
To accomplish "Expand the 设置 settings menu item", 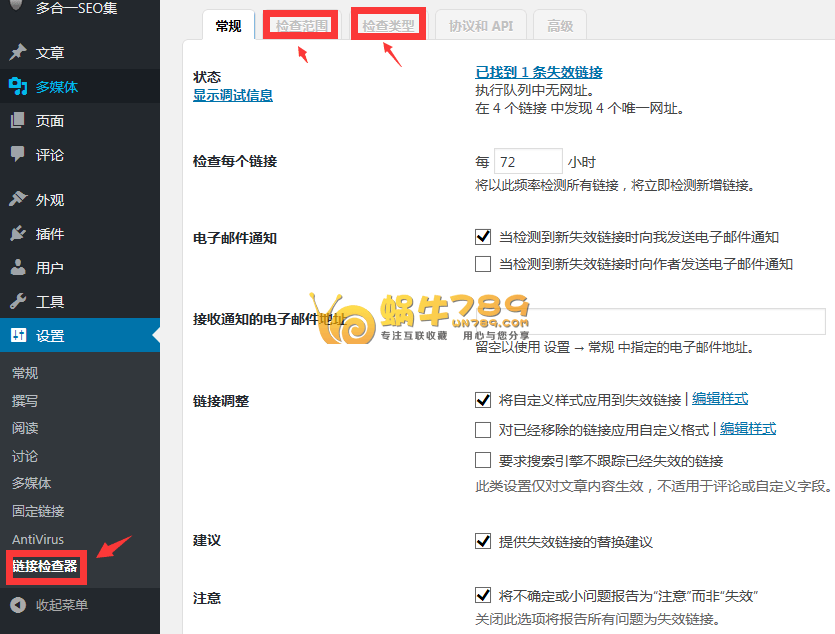I will click(x=50, y=336).
